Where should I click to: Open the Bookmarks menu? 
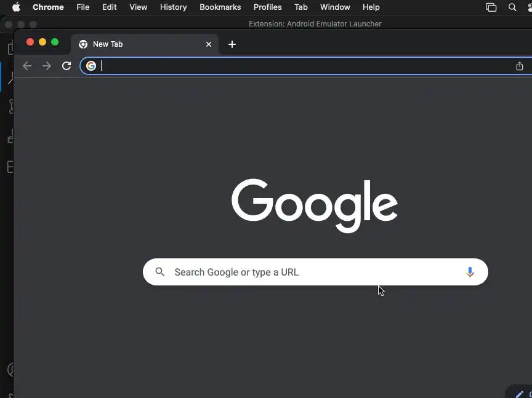220,7
